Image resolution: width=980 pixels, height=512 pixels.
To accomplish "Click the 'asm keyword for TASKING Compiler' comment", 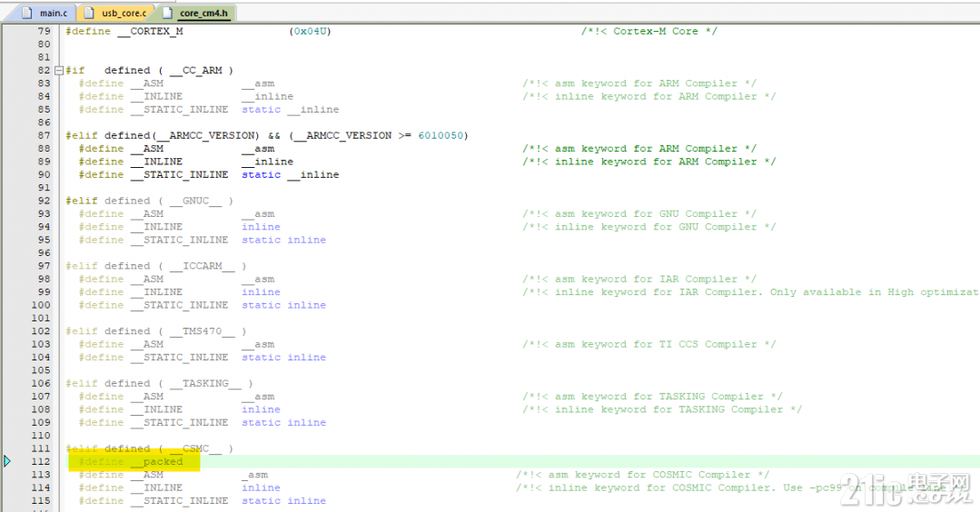I will point(652,397).
